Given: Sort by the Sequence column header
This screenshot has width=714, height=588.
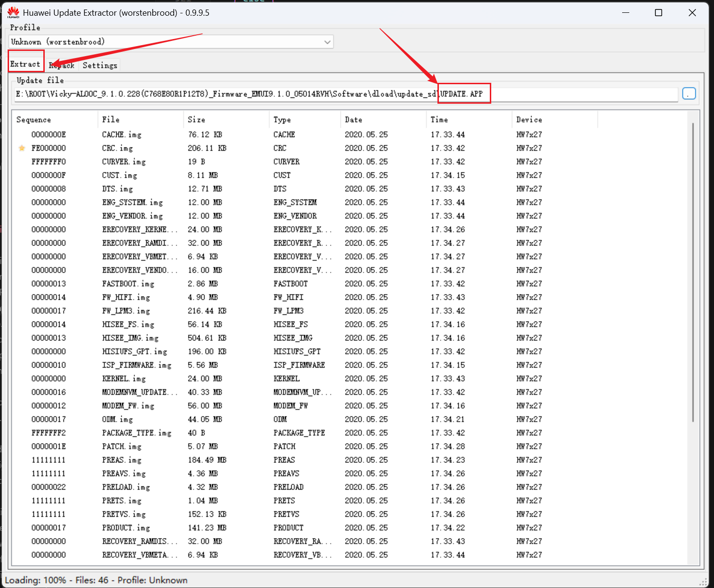Looking at the screenshot, I should pos(33,120).
